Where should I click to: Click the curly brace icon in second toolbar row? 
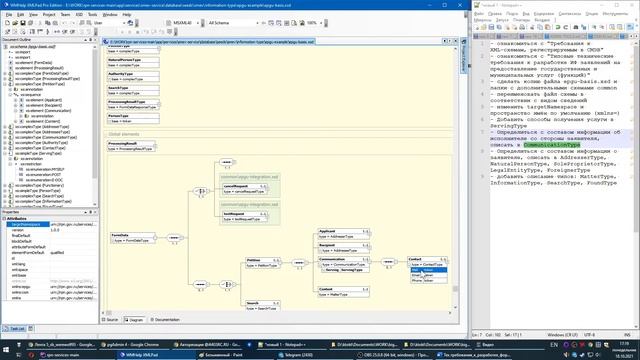48,31
